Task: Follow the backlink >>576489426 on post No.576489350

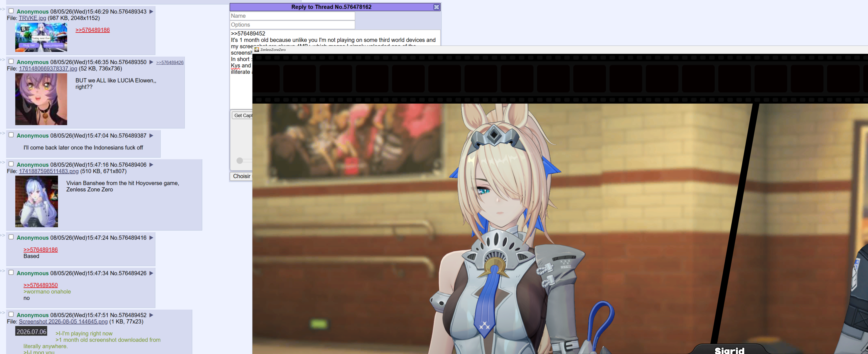Action: (x=170, y=63)
